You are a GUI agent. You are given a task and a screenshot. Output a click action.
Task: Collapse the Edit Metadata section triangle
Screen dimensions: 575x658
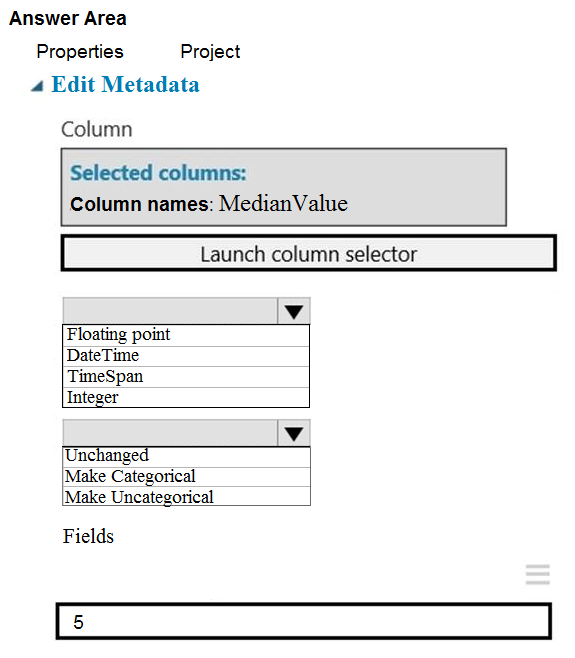click(x=37, y=86)
